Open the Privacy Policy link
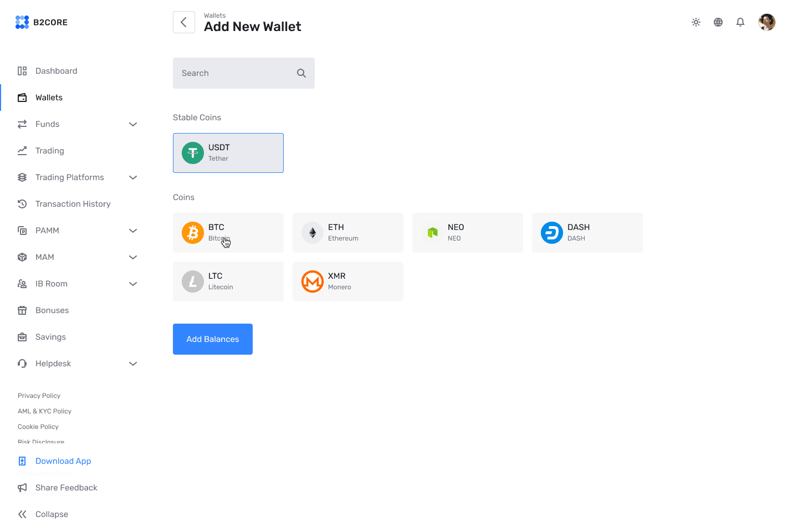Image resolution: width=798 pixels, height=532 pixels. pyautogui.click(x=39, y=395)
